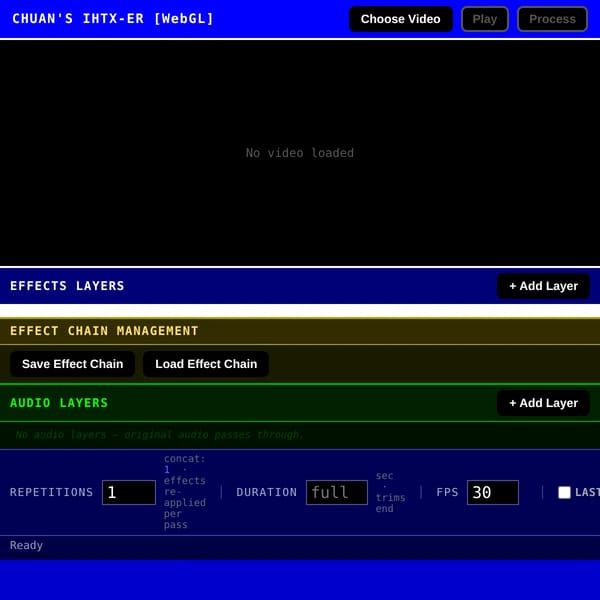Click the 'sec · trims end' hint
The height and width of the screenshot is (600, 600).
click(390, 492)
